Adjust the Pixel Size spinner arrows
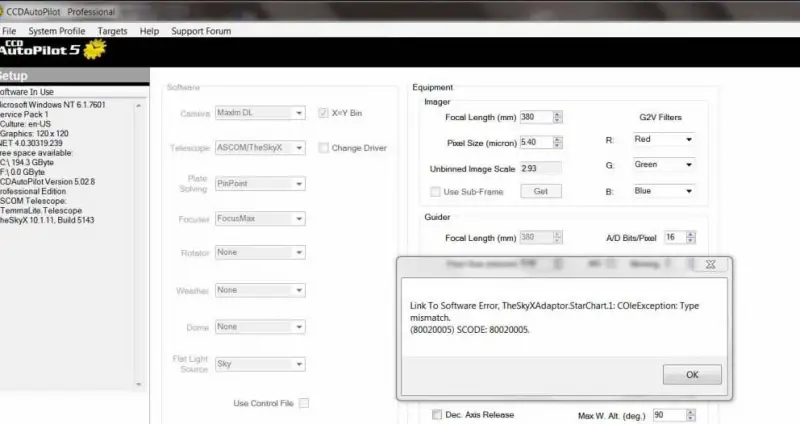 point(557,143)
